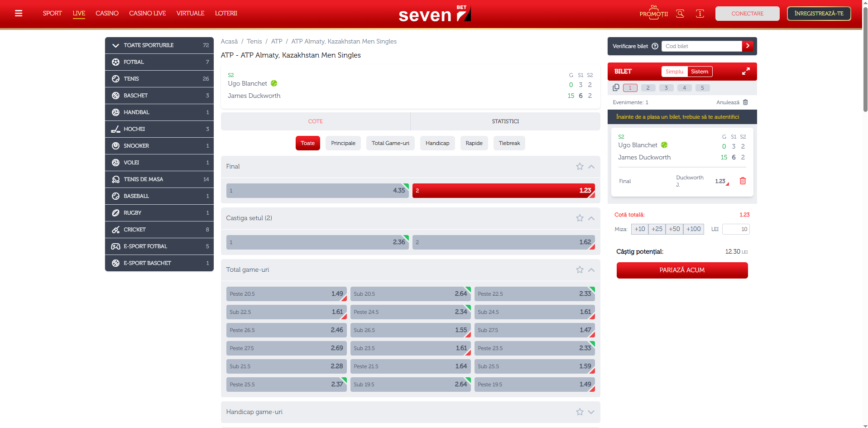This screenshot has width=868, height=428.
Task: Open the Casino Live menu item
Action: pyautogui.click(x=147, y=14)
